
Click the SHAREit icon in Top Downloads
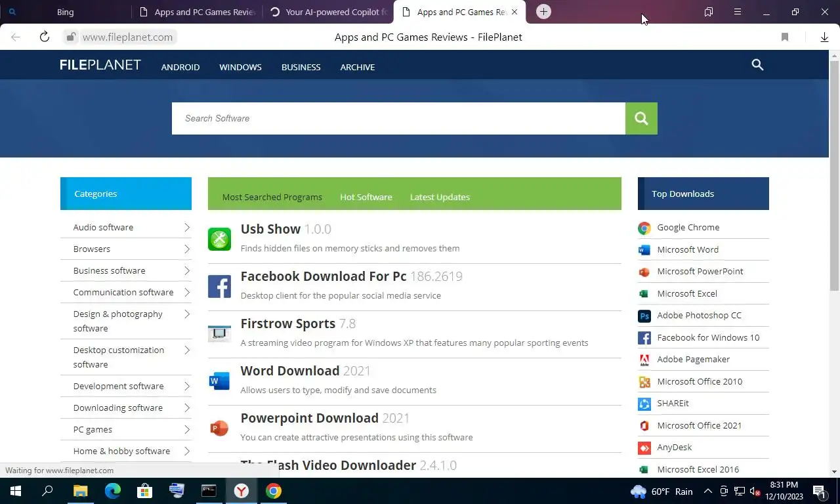644,404
